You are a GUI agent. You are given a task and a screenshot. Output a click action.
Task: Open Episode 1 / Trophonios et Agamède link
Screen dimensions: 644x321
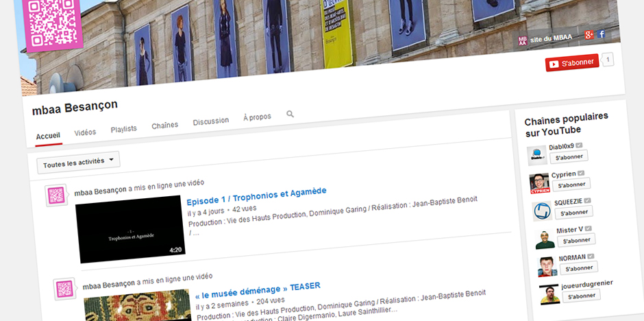(256, 195)
